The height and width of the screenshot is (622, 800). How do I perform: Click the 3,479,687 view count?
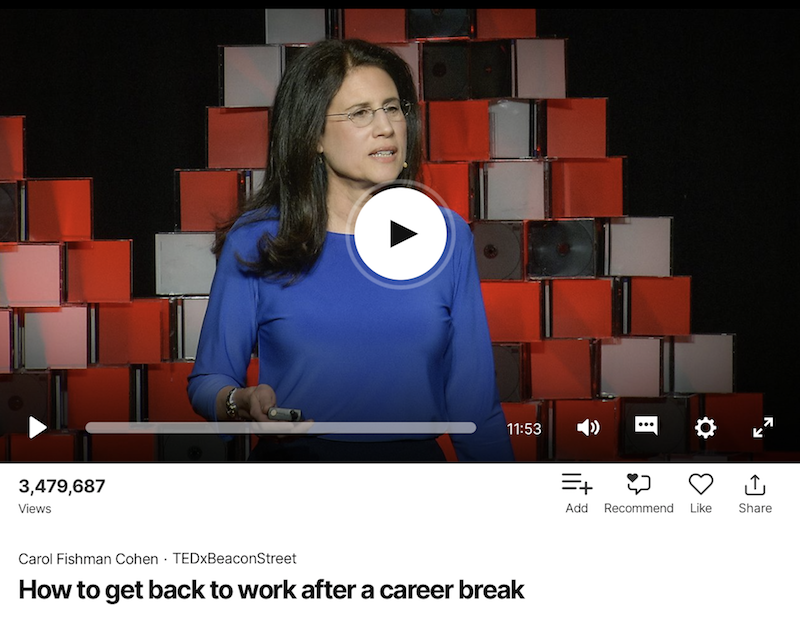pyautogui.click(x=62, y=486)
